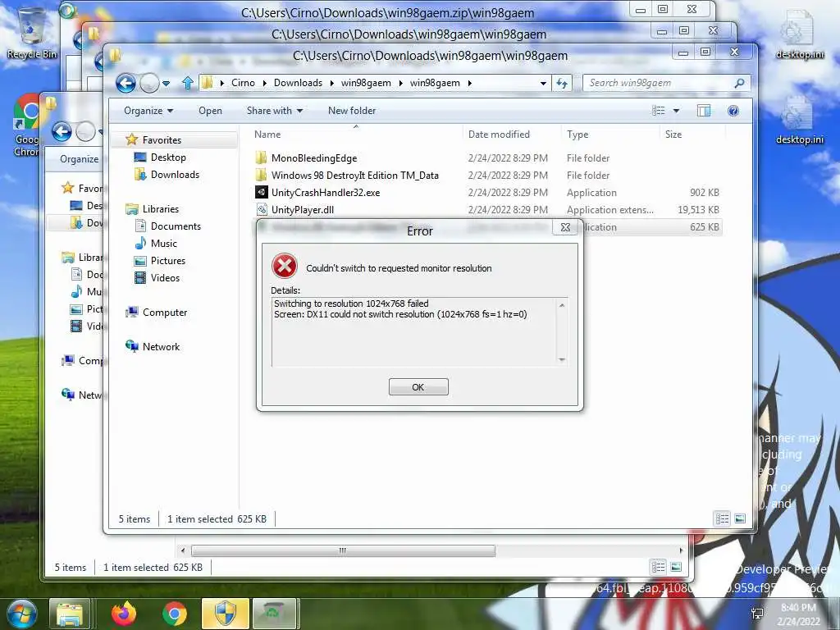Image resolution: width=840 pixels, height=630 pixels.
Task: Open the address bar history dropdown
Action: coord(543,83)
